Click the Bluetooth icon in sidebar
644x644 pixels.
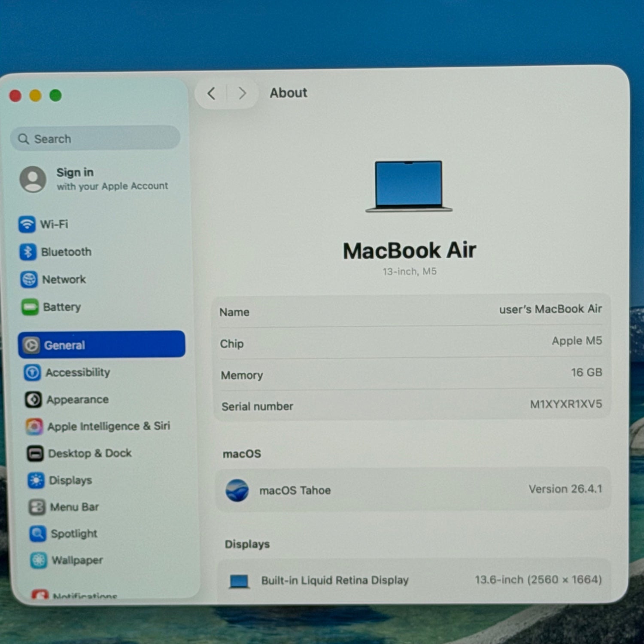(28, 252)
